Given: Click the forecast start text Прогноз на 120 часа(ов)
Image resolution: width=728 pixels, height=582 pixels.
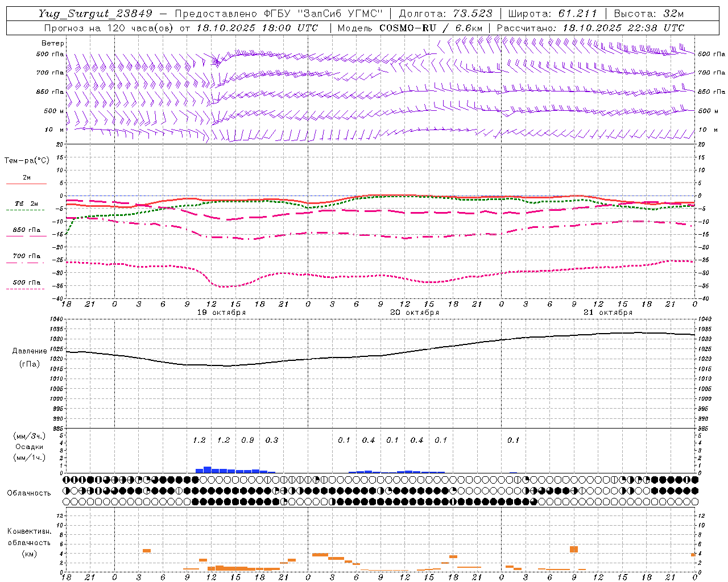Looking at the screenshot, I should coord(109,28).
